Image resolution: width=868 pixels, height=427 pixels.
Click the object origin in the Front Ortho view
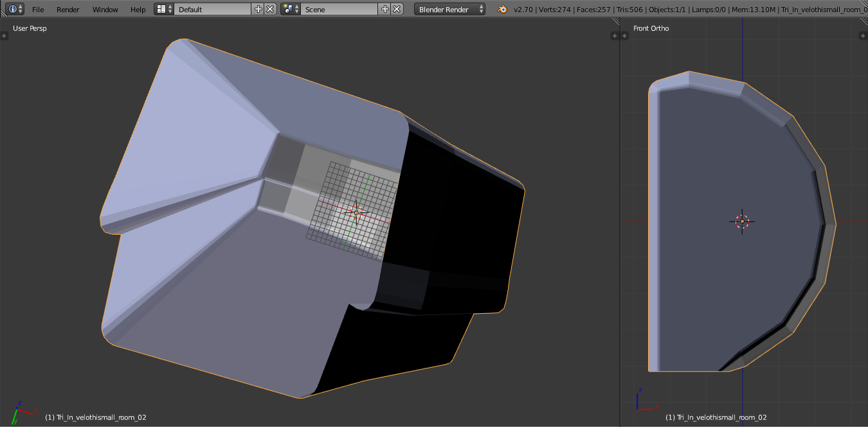click(742, 221)
